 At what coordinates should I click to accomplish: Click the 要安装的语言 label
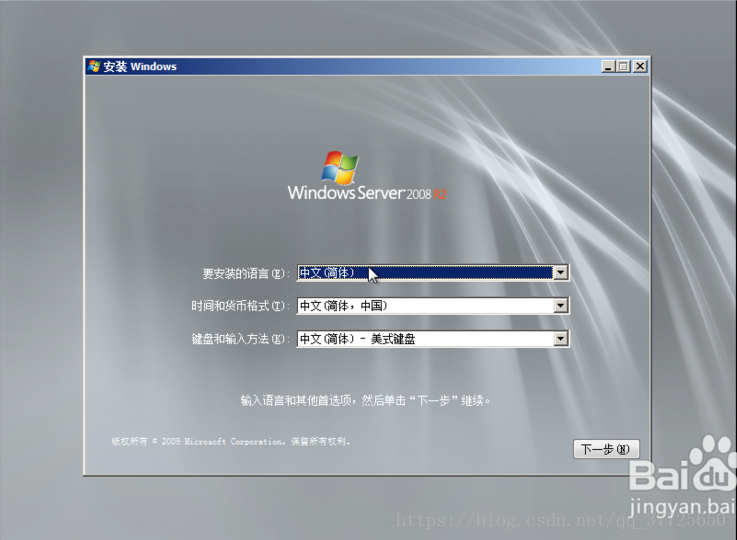pos(245,274)
